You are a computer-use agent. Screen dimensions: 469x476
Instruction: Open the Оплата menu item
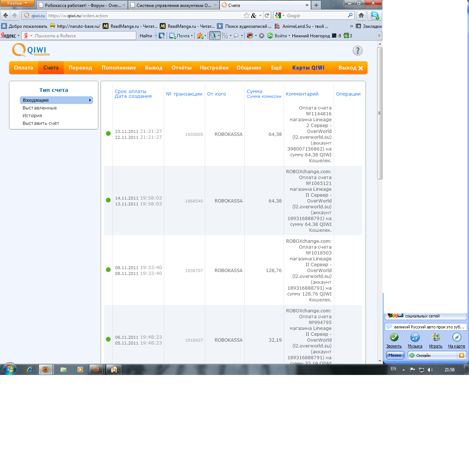pyautogui.click(x=23, y=68)
